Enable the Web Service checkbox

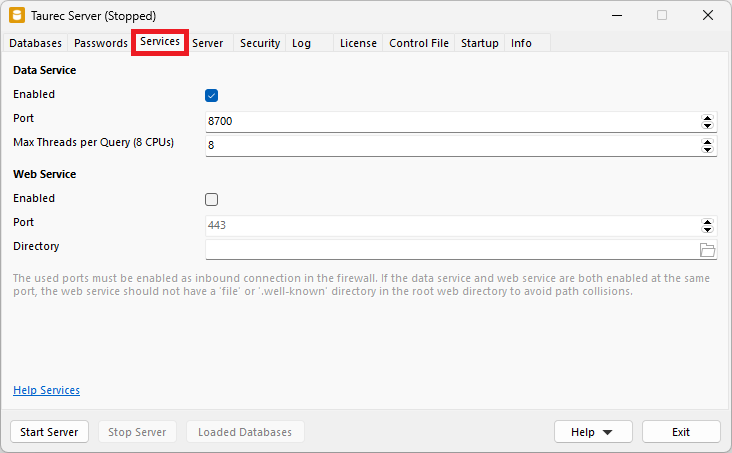point(211,199)
